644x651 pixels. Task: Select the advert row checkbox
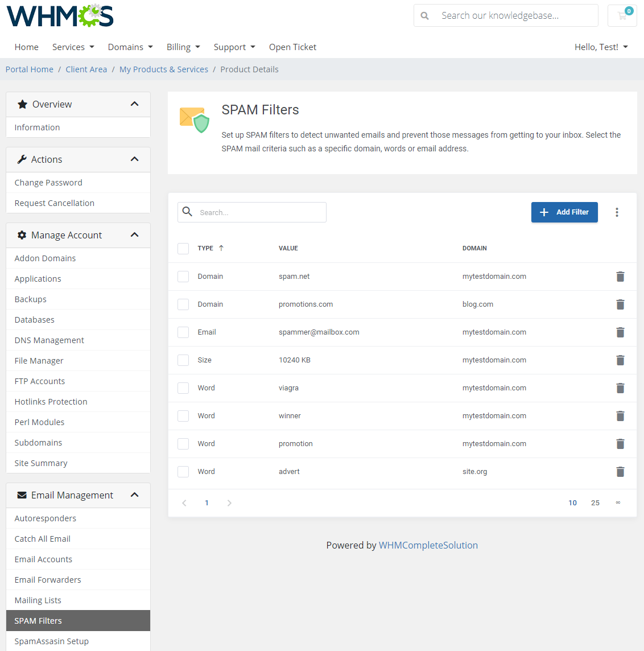[183, 472]
